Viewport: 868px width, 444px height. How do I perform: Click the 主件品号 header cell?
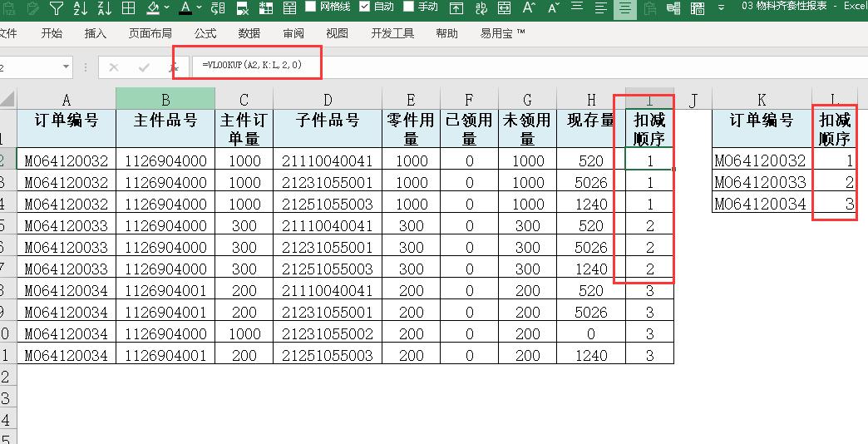point(165,128)
